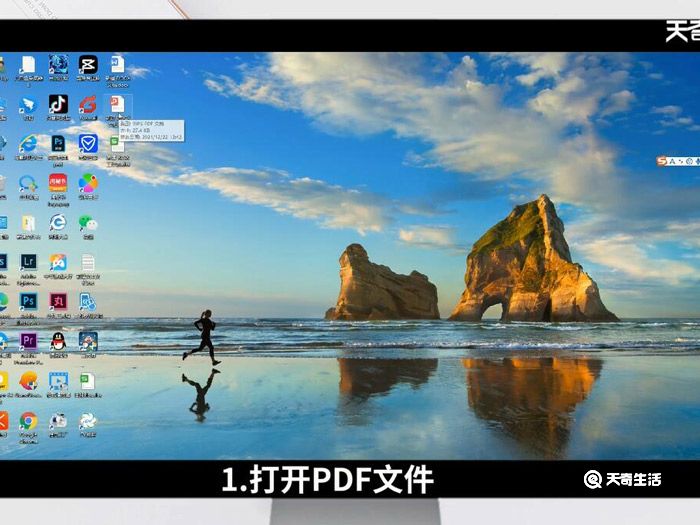Open the yellow zipped archive folder
Image resolution: width=700 pixels, height=525 pixels.
(x=29, y=224)
